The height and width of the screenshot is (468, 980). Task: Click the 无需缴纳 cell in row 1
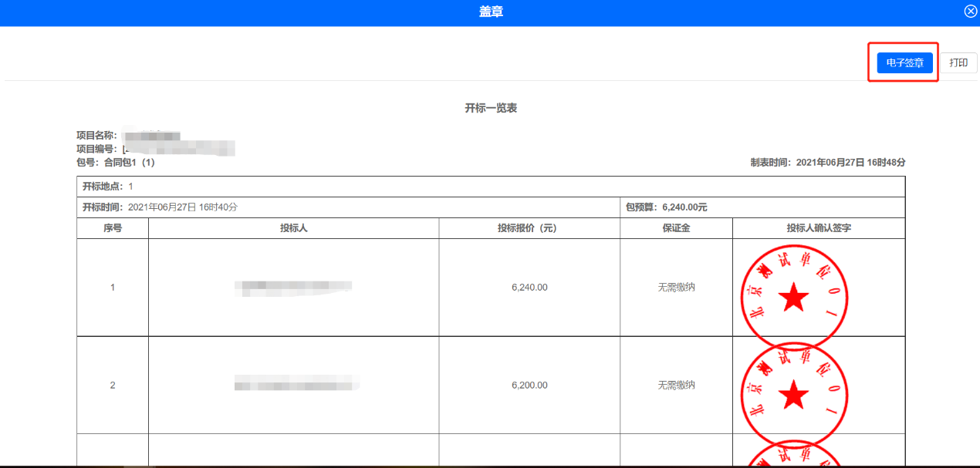[x=676, y=288]
